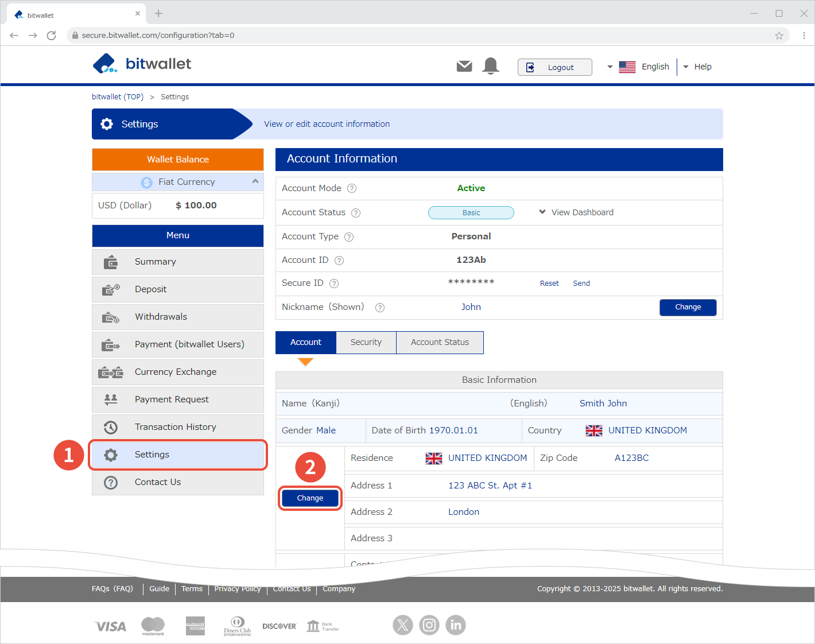This screenshot has width=815, height=644.
Task: Click the X social media icon
Action: point(402,625)
